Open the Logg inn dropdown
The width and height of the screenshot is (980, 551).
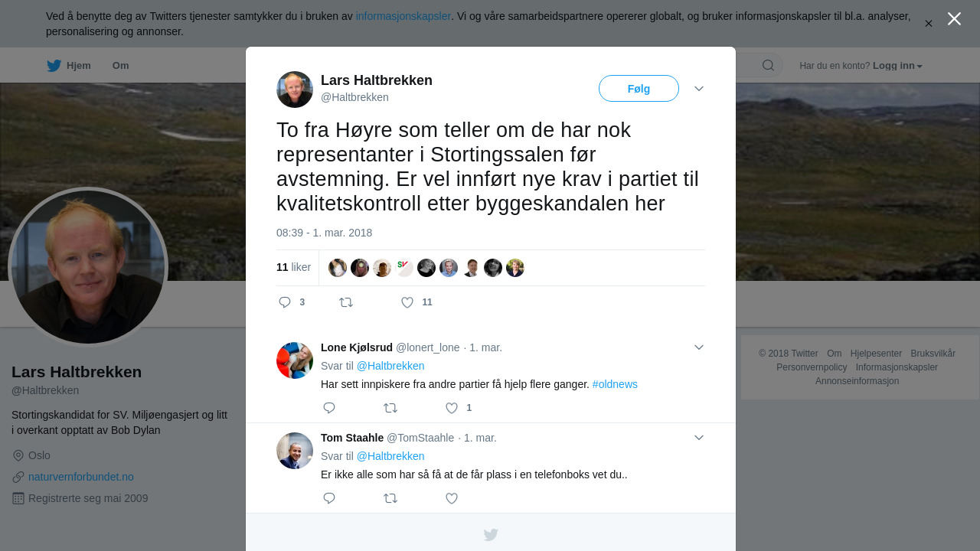coord(897,66)
